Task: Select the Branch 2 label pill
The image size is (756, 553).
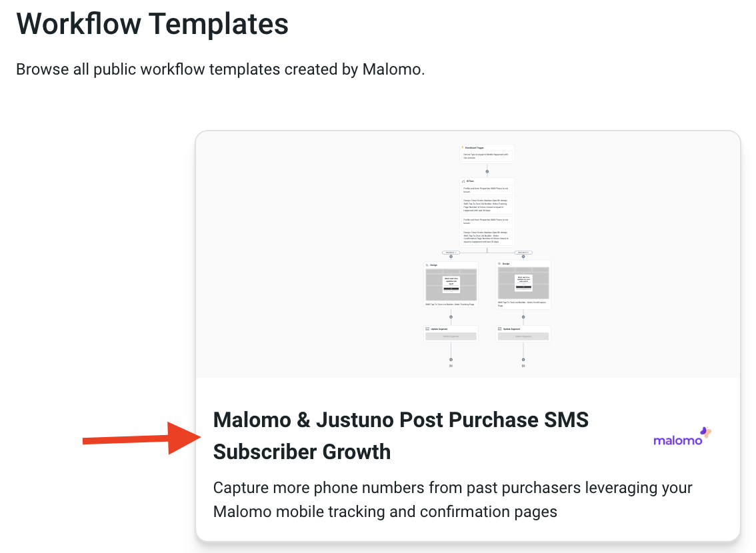Action: [523, 253]
